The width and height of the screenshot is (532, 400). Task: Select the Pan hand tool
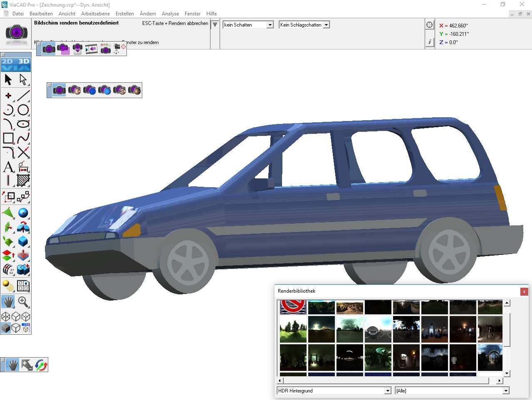pyautogui.click(x=7, y=302)
